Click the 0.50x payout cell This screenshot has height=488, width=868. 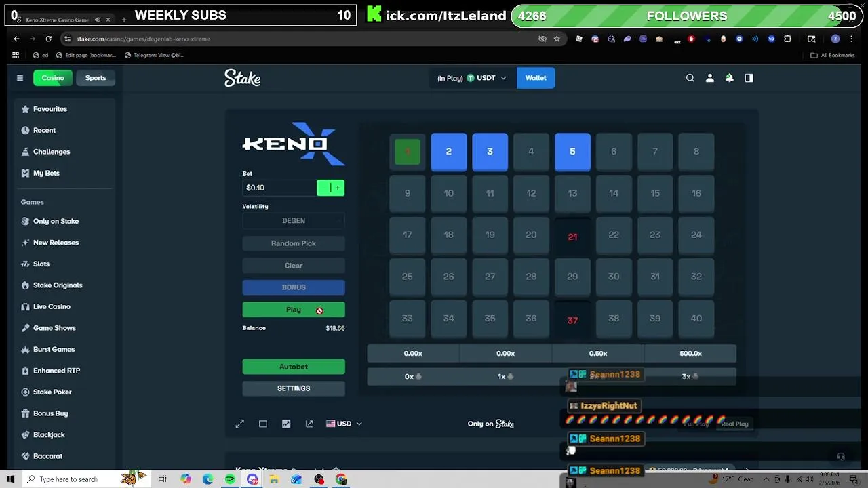[598, 353]
